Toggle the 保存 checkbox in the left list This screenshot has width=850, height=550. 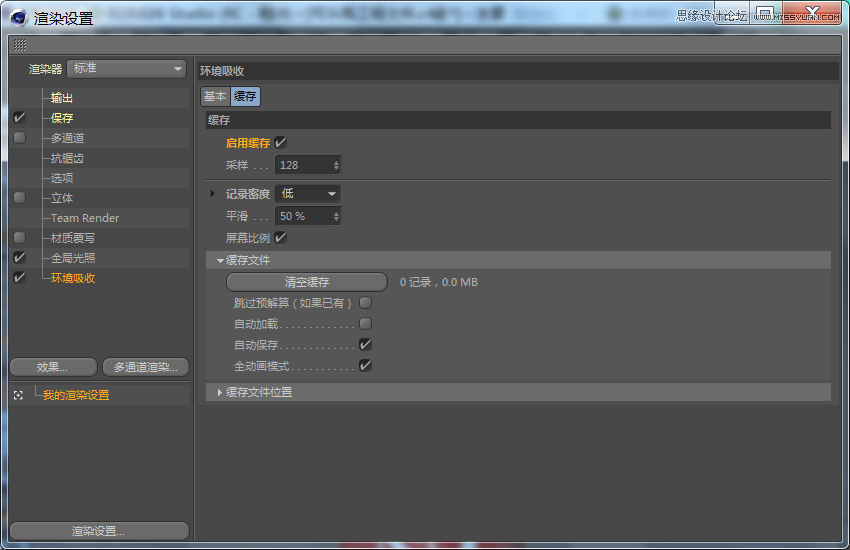(20, 118)
